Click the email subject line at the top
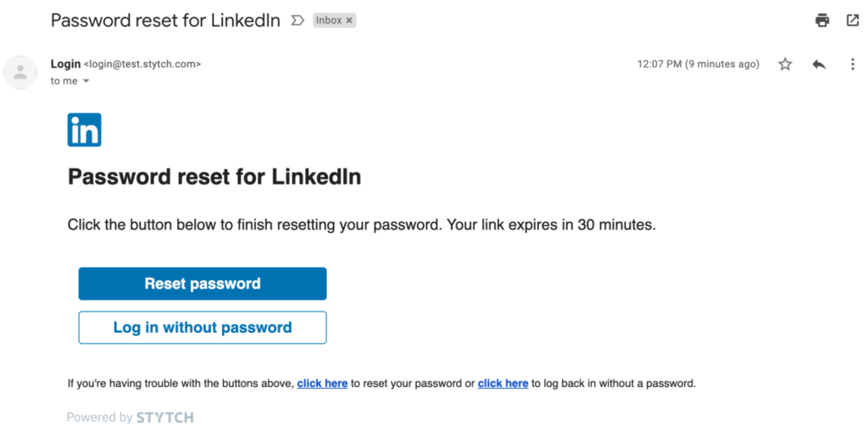Viewport: 868px width, 431px height. point(165,20)
